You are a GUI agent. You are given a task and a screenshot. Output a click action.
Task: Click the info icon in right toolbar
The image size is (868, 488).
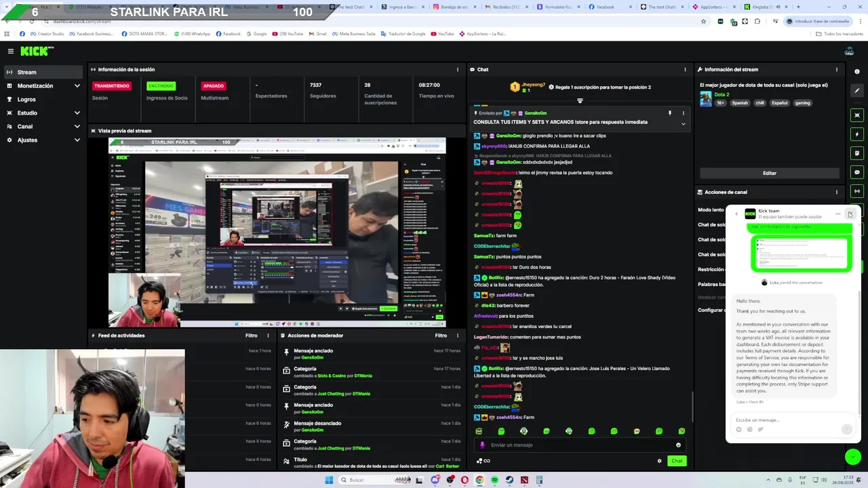click(857, 71)
